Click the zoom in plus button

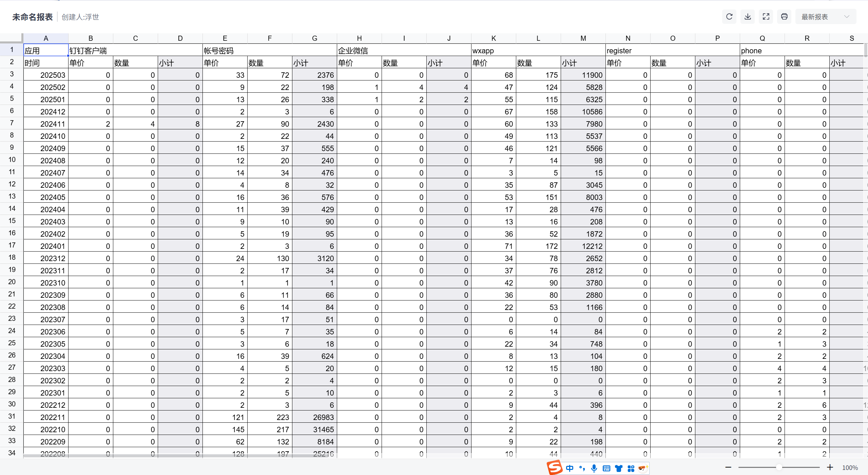point(830,468)
